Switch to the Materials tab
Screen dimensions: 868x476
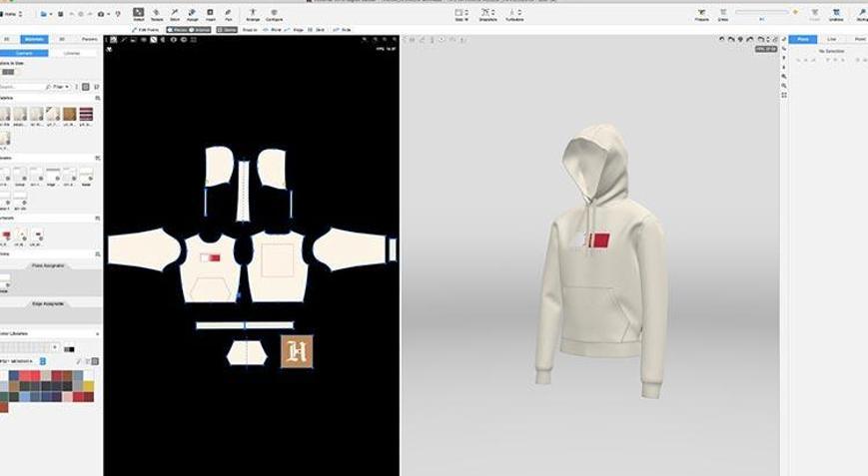(x=34, y=39)
